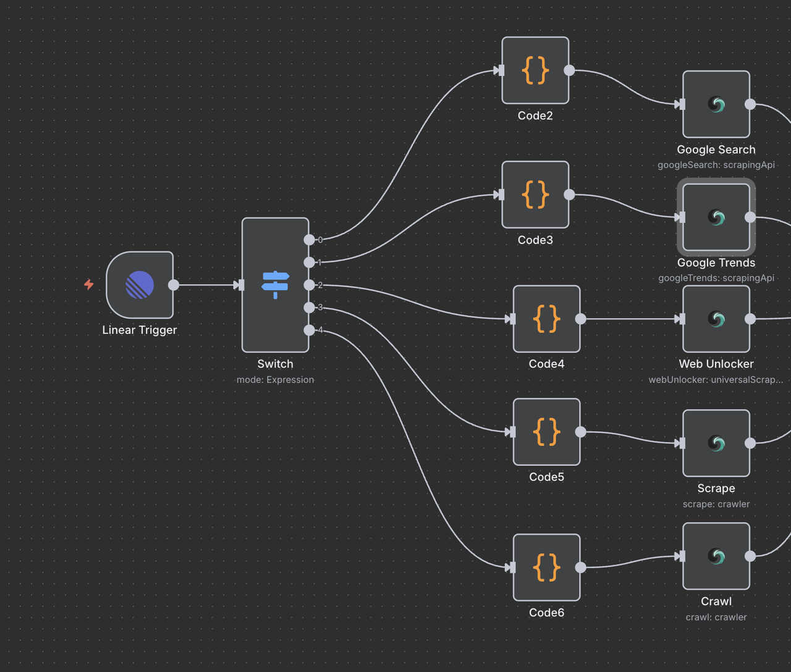Click the "Code3" label

click(535, 240)
